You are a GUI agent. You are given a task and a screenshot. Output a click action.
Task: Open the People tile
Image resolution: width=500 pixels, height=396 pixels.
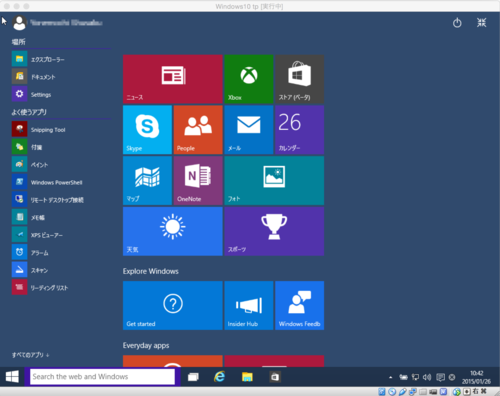(x=198, y=130)
